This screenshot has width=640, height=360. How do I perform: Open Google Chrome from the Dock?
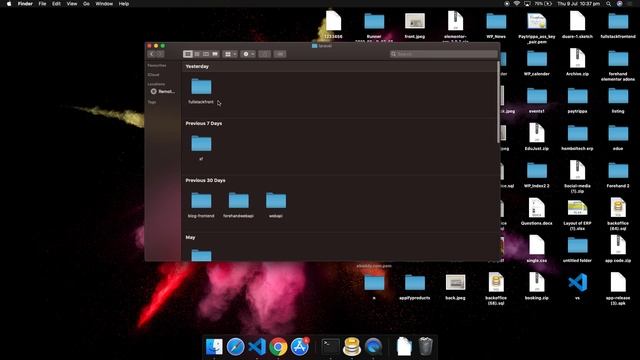[x=278, y=347]
